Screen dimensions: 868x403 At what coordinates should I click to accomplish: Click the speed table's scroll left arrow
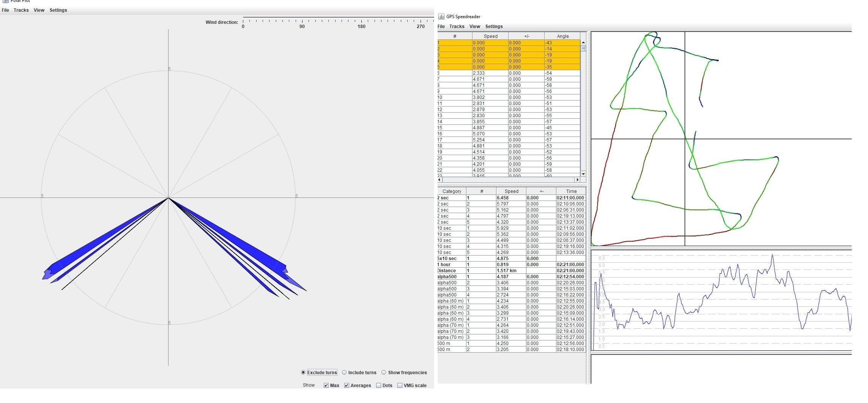[440, 180]
